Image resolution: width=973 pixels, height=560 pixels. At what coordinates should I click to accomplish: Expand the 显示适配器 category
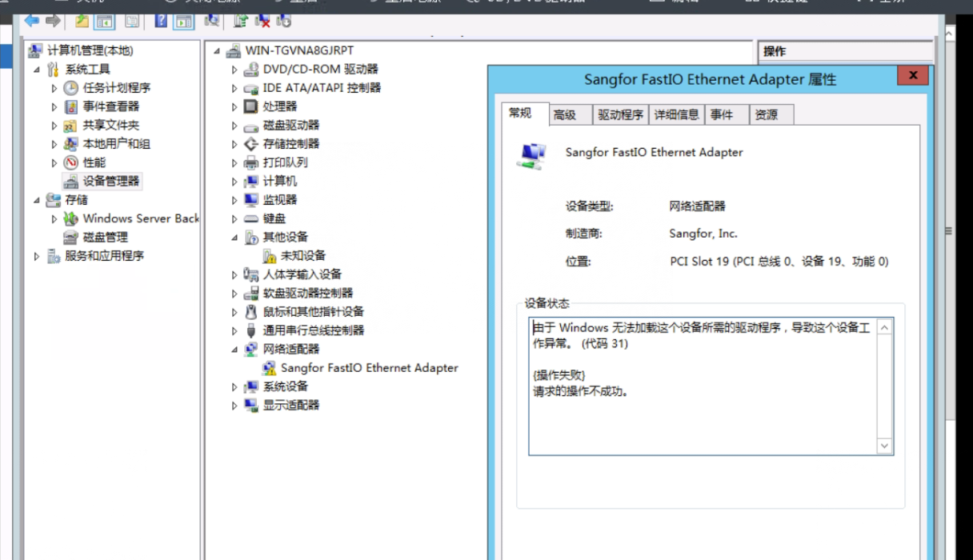(234, 406)
